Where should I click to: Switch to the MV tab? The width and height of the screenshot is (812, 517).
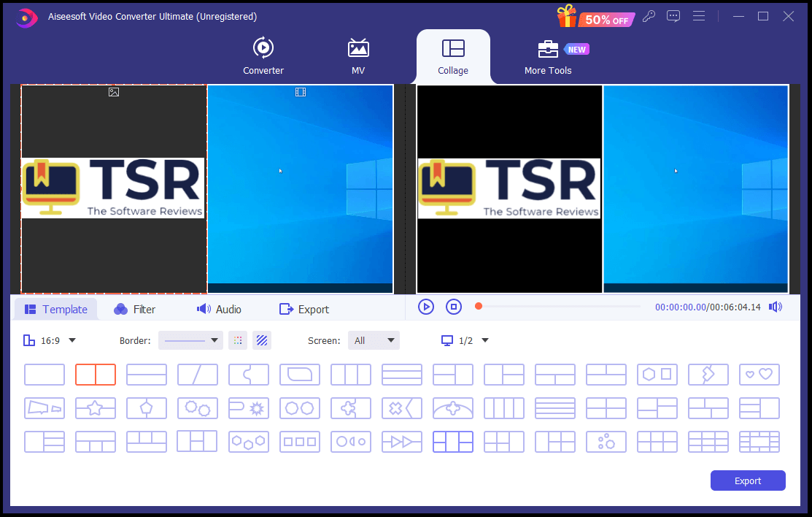(x=357, y=56)
